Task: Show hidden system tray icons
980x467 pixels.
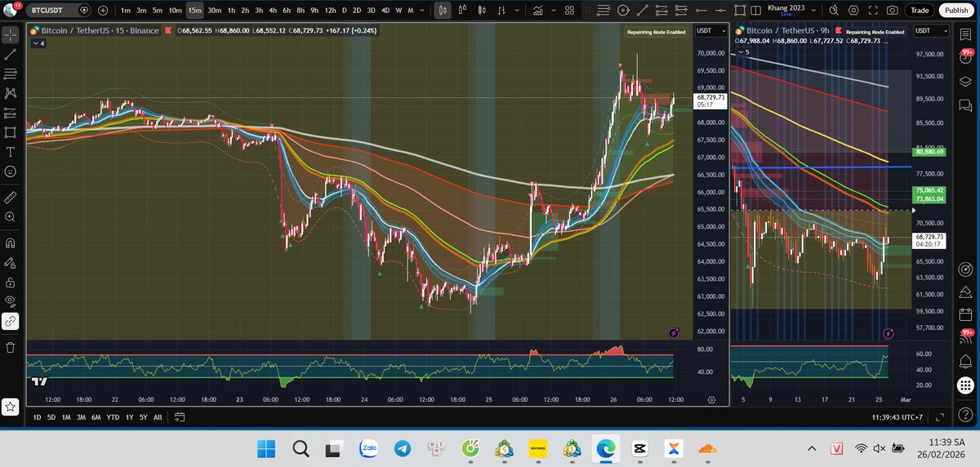Action: [811, 448]
